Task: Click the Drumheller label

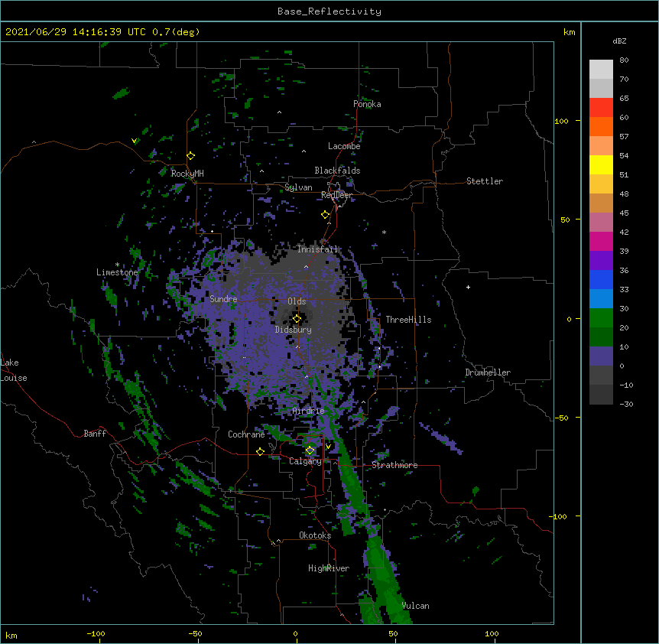Action: (488, 372)
